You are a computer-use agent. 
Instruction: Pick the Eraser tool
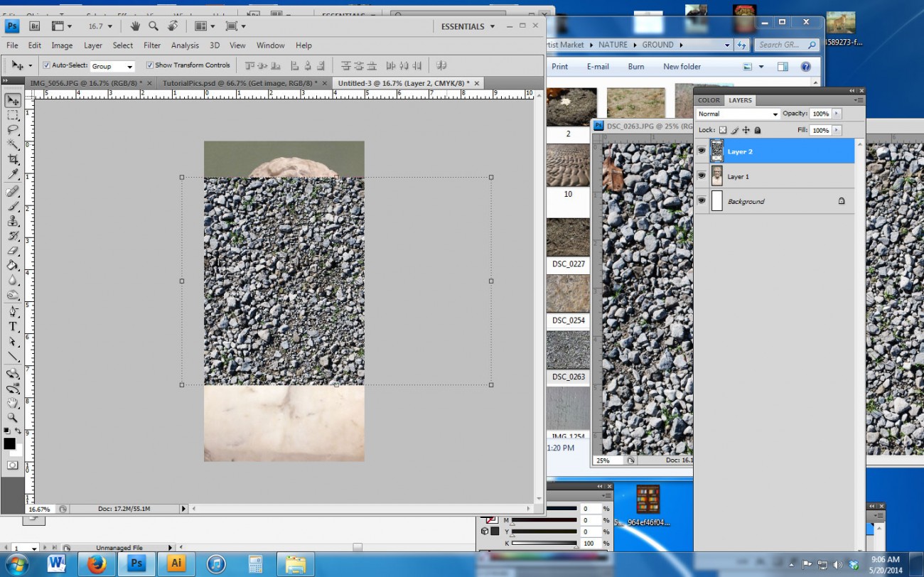click(12, 249)
